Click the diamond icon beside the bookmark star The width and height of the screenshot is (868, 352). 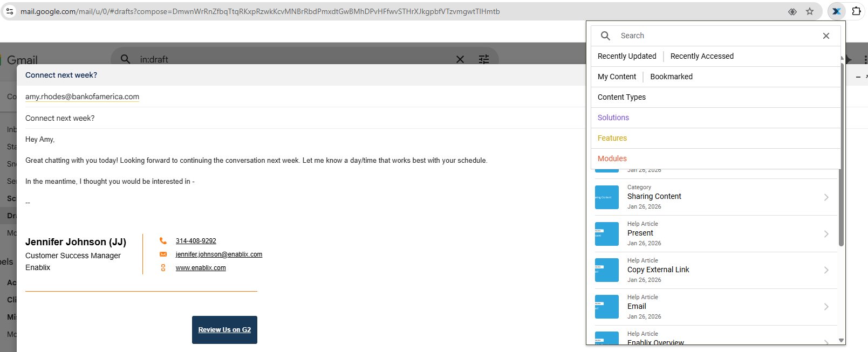tap(792, 11)
